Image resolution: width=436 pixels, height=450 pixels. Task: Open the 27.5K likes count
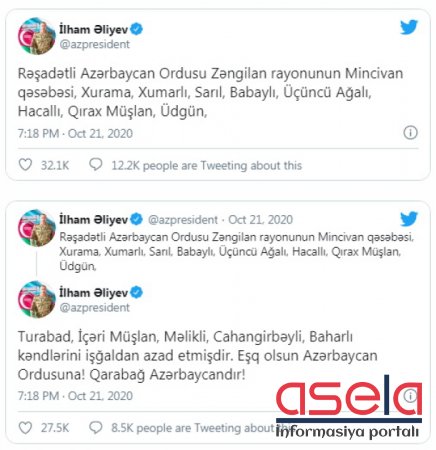click(x=55, y=428)
